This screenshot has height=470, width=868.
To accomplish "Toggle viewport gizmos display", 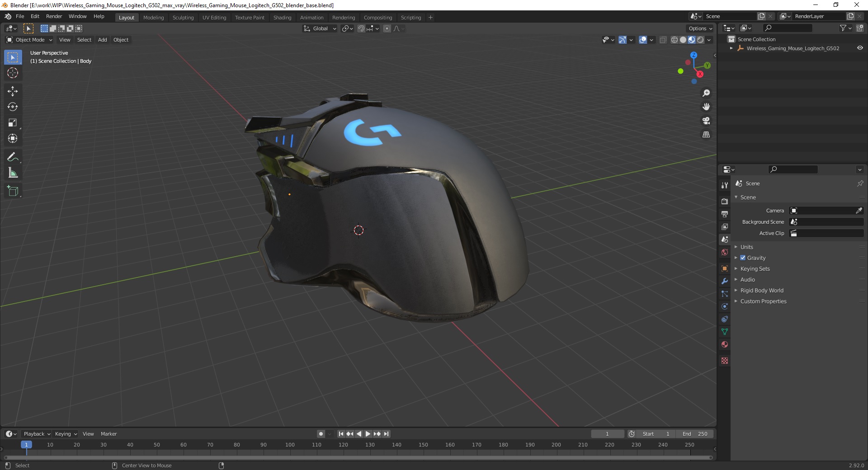I will coord(623,40).
